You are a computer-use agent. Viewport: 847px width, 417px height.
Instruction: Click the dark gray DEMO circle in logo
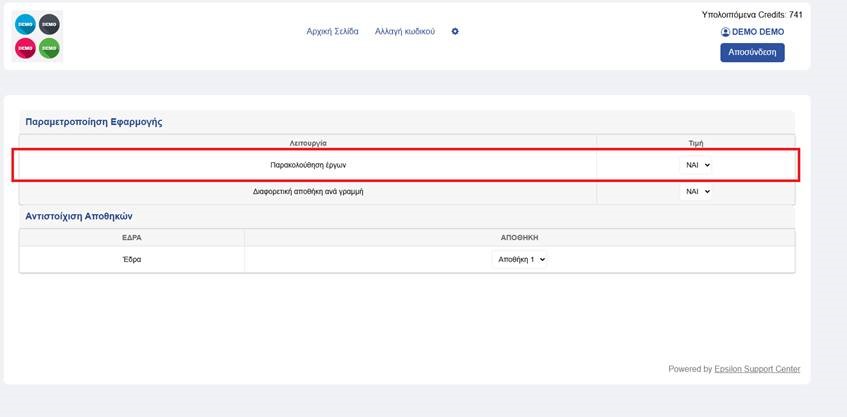(49, 24)
